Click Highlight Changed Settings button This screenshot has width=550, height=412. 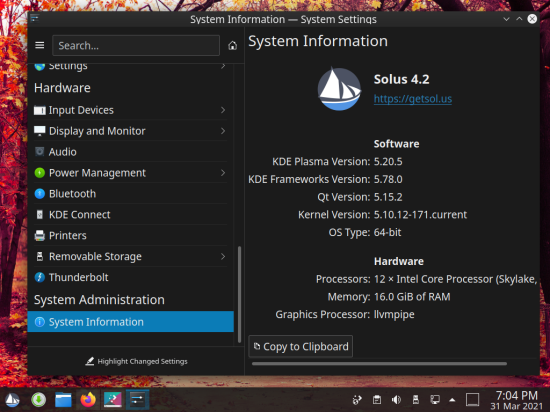[136, 361]
